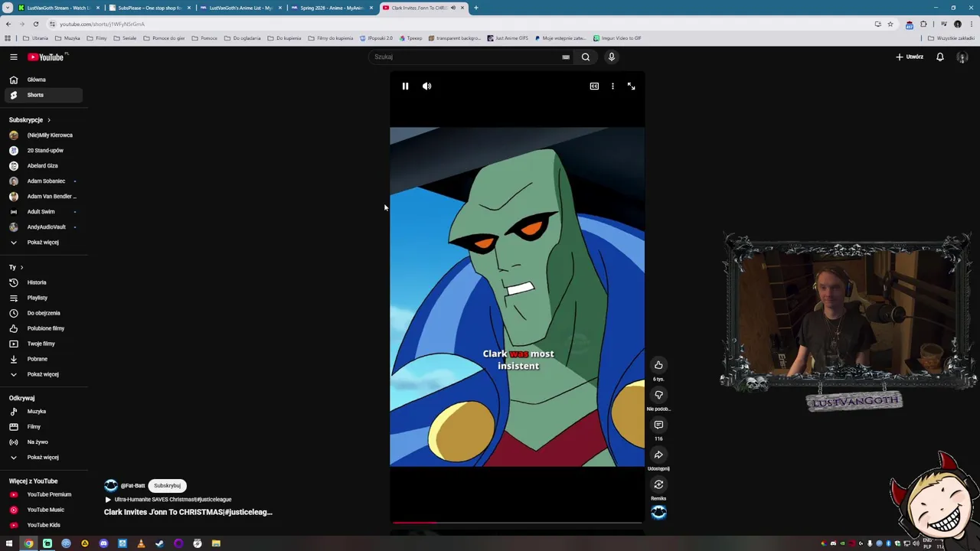Open the sound source thumbnail below Remix

[658, 513]
